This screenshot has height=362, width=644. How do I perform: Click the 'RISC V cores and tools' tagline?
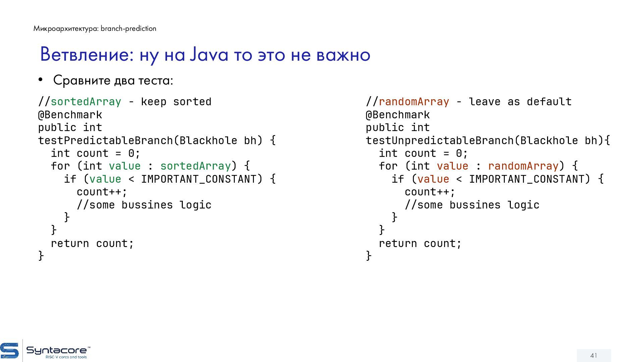click(66, 357)
